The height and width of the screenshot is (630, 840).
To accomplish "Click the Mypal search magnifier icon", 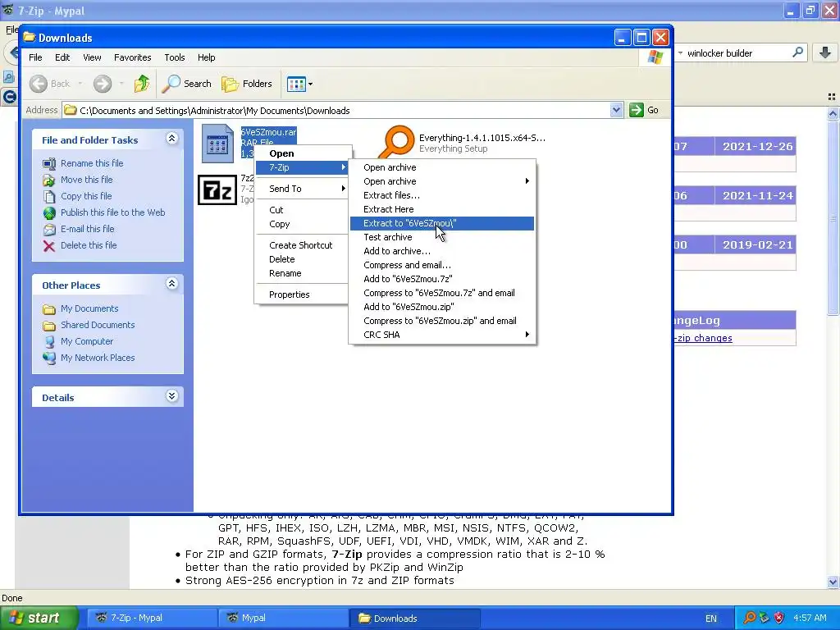I will tap(797, 52).
